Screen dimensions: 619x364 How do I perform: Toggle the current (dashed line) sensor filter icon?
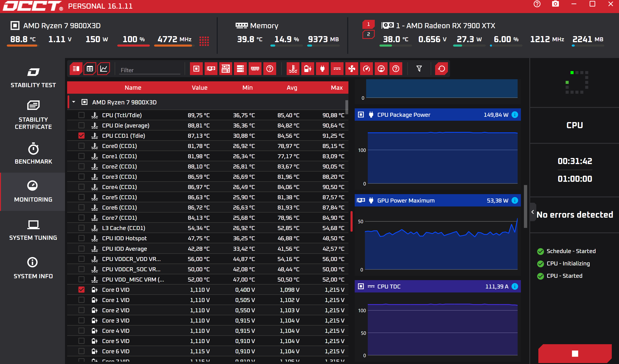click(x=337, y=69)
